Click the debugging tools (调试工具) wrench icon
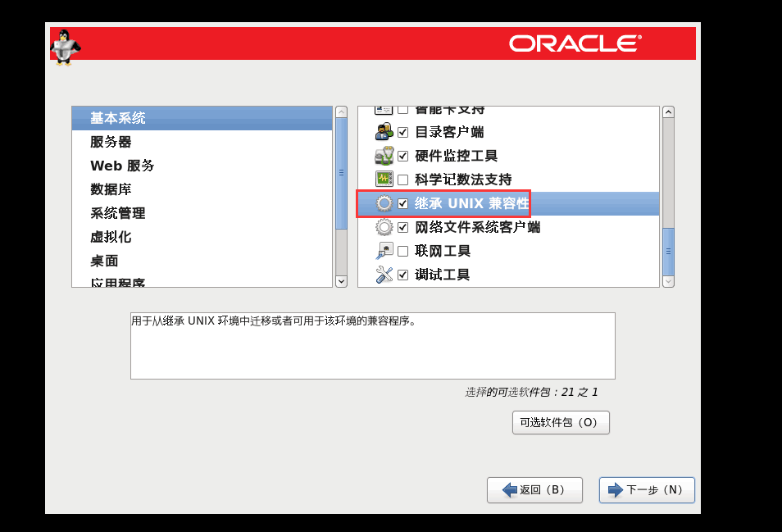This screenshot has width=782, height=532. tap(384, 275)
